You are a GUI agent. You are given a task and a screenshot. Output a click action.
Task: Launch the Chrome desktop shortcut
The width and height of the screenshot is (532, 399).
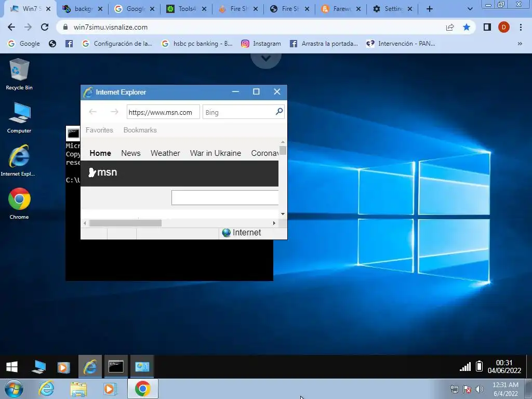(x=19, y=203)
